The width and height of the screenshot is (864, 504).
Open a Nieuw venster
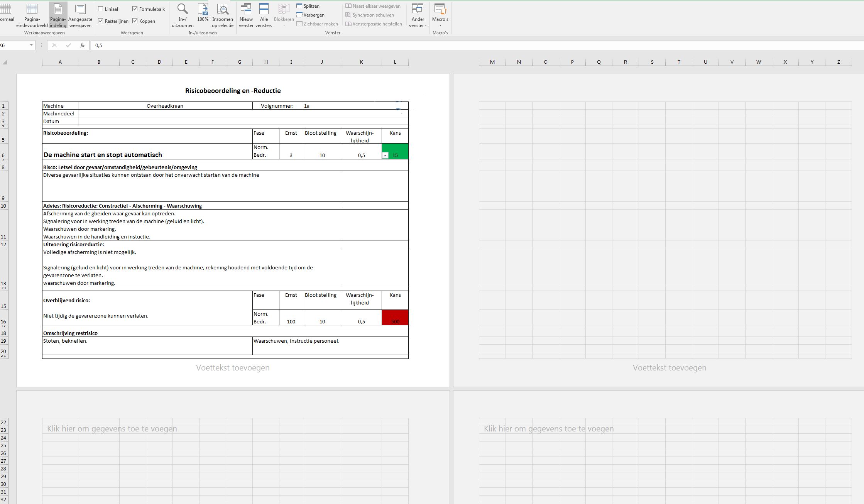coord(246,15)
